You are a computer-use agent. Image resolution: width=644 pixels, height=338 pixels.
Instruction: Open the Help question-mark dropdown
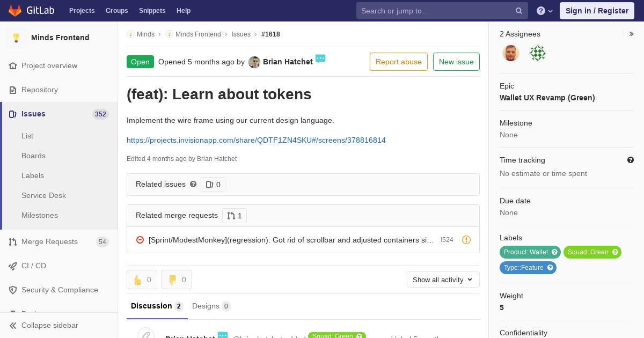tap(545, 11)
